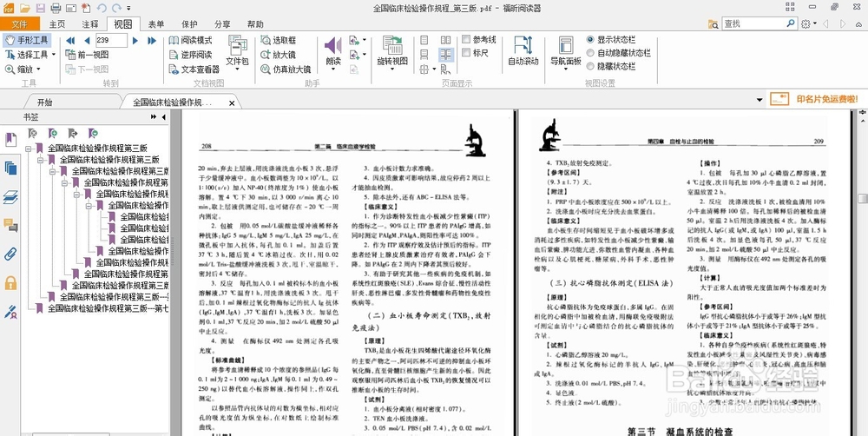Select 自动隐藏状态栏 radio button
This screenshot has width=868, height=436.
(590, 53)
